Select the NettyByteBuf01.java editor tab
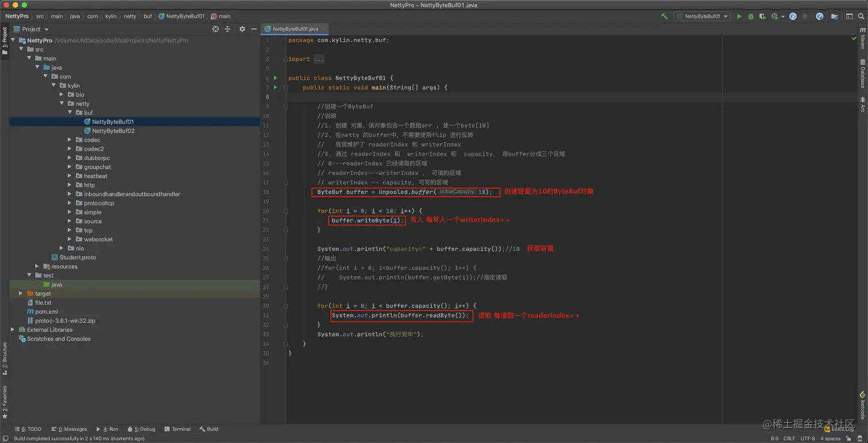 pyautogui.click(x=294, y=29)
